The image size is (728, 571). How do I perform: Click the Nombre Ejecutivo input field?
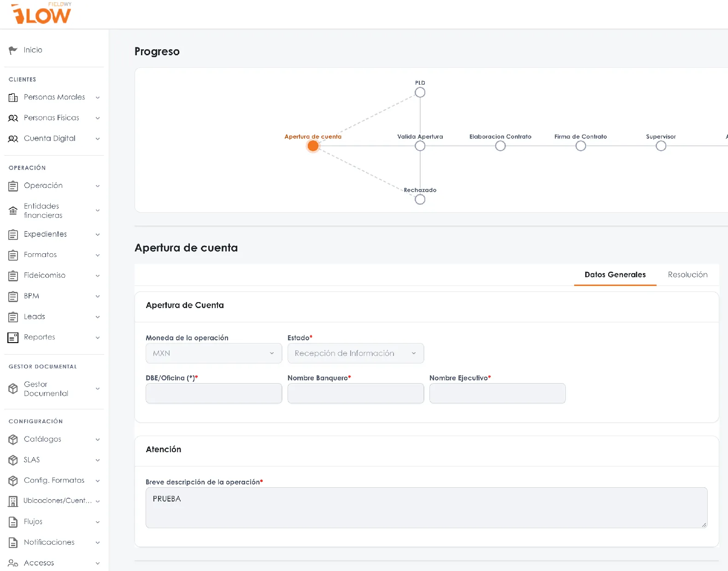(x=498, y=393)
